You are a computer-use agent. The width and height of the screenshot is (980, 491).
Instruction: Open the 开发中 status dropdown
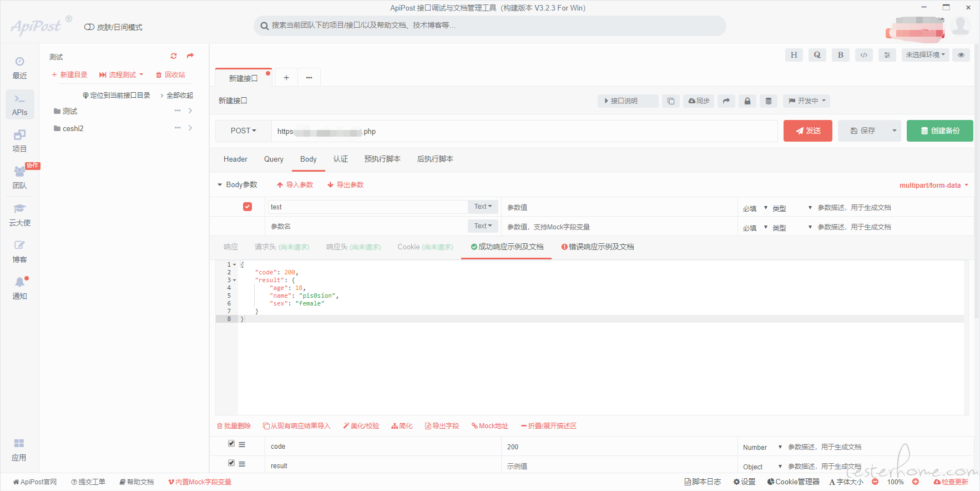pyautogui.click(x=807, y=101)
